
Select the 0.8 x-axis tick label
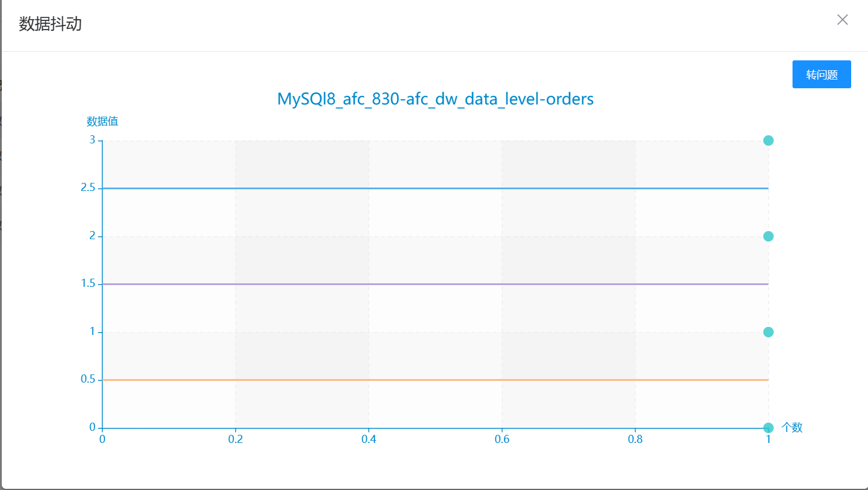(635, 439)
